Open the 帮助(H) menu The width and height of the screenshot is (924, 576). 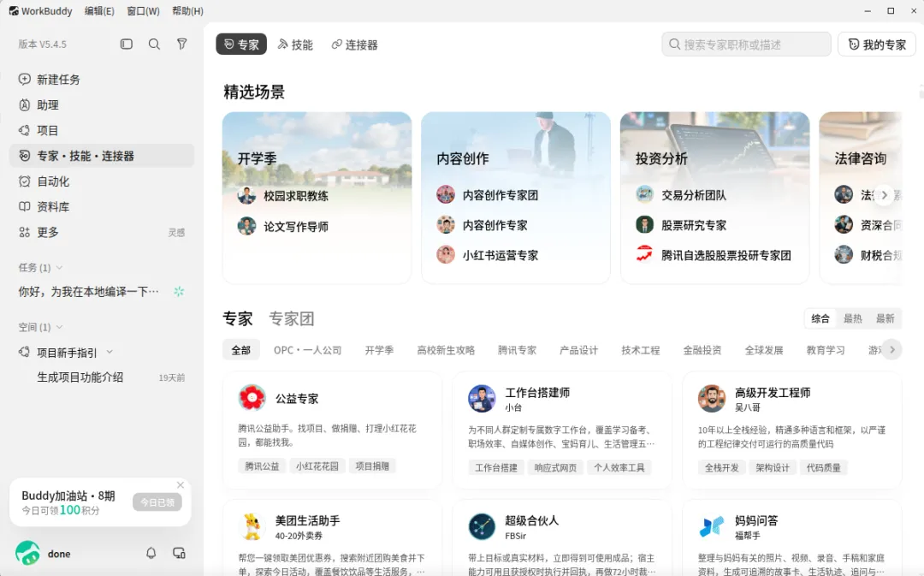click(187, 10)
